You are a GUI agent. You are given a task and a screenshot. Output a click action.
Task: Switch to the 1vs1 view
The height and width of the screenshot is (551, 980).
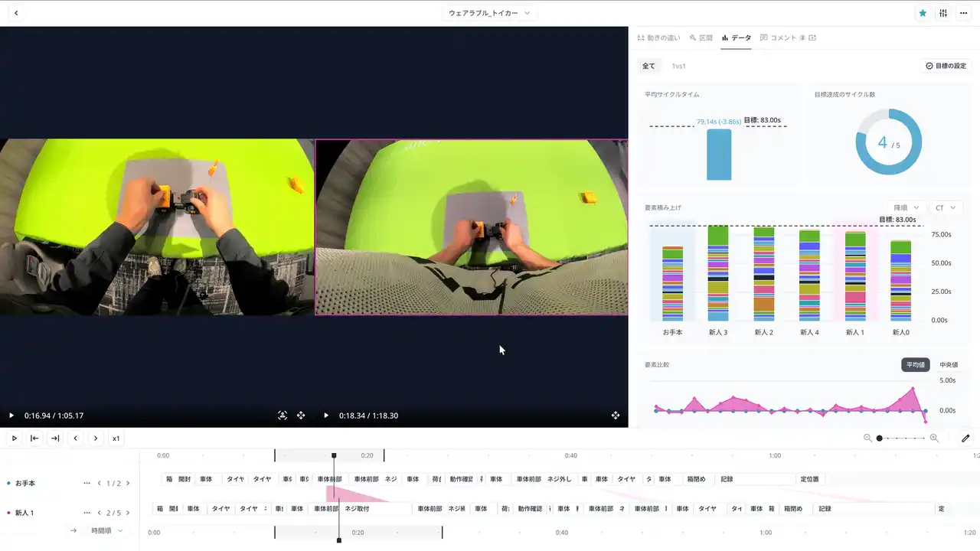click(678, 66)
